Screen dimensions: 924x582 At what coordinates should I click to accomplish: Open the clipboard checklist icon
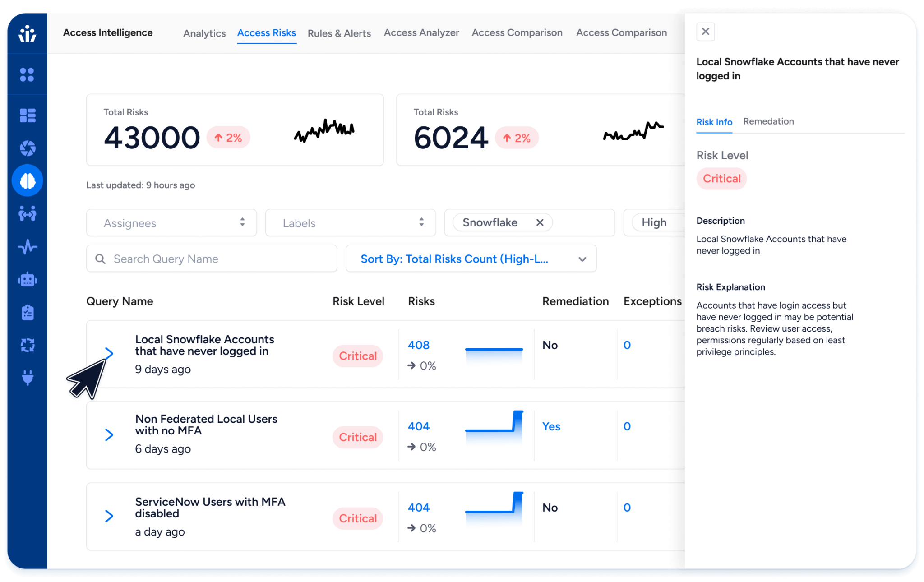[x=27, y=312]
